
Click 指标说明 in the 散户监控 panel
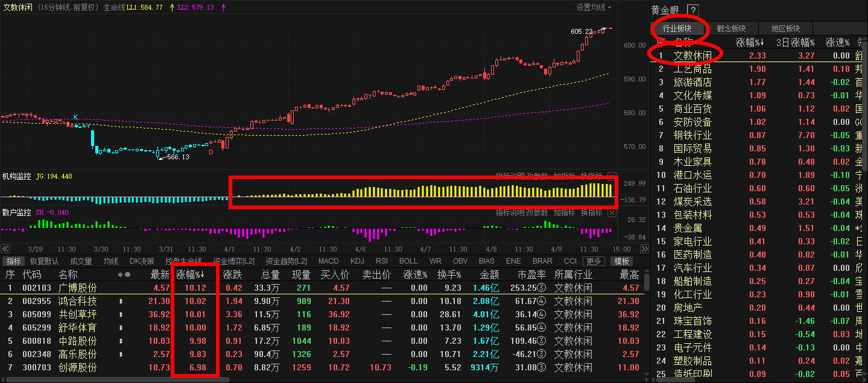pos(510,213)
